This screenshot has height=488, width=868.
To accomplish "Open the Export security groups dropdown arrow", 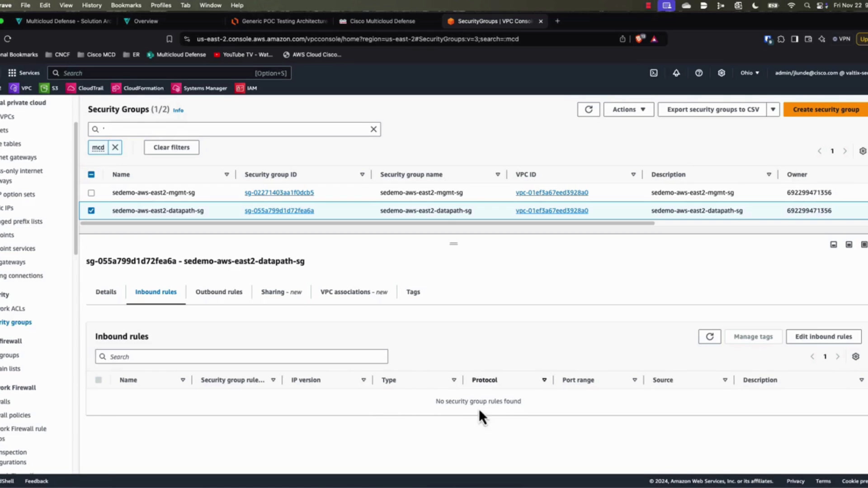I will pos(773,109).
